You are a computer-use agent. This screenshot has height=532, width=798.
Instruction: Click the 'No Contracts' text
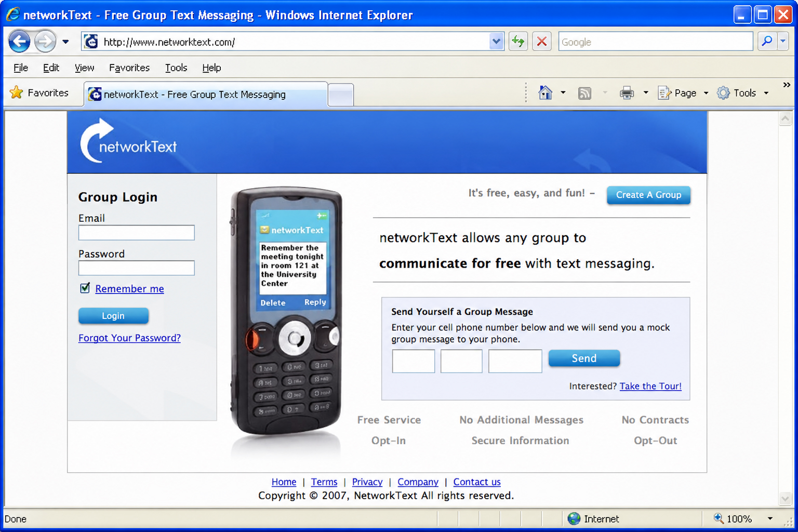coord(655,420)
